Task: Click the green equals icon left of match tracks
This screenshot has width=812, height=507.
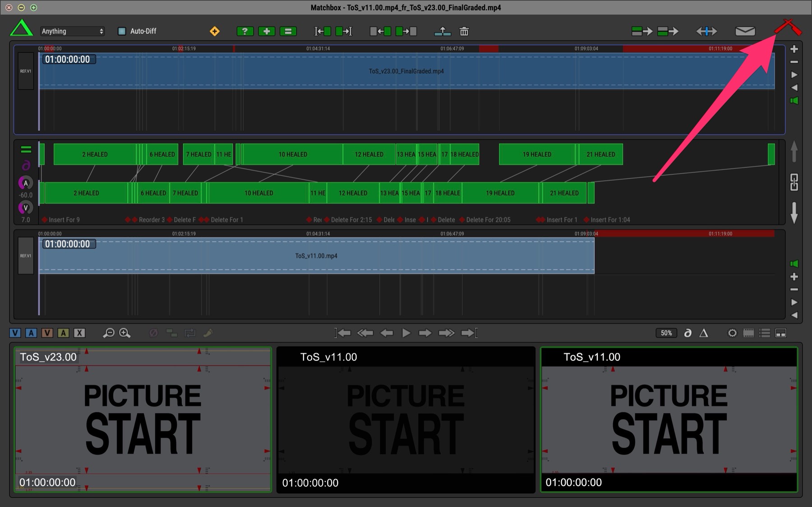Action: (26, 149)
